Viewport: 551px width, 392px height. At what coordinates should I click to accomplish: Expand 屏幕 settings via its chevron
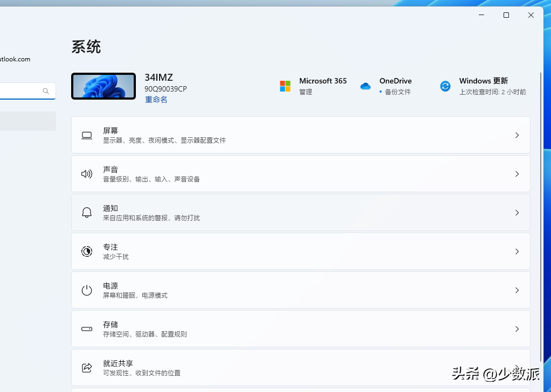point(516,135)
